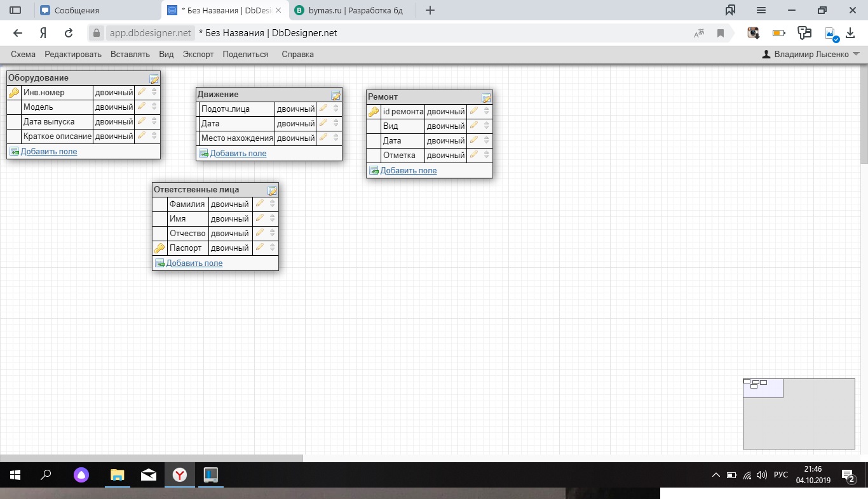Open the Вставлять menu
The image size is (868, 499).
coord(130,55)
